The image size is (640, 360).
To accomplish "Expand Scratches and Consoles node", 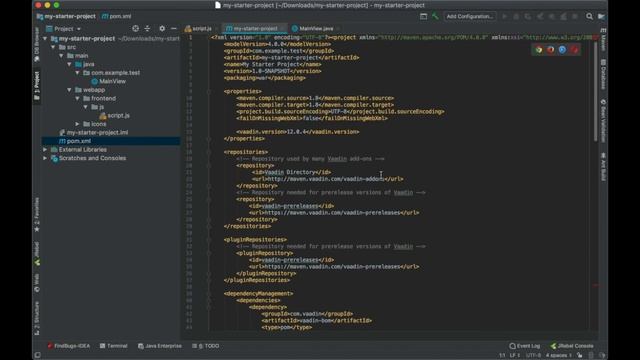I will pyautogui.click(x=45, y=158).
